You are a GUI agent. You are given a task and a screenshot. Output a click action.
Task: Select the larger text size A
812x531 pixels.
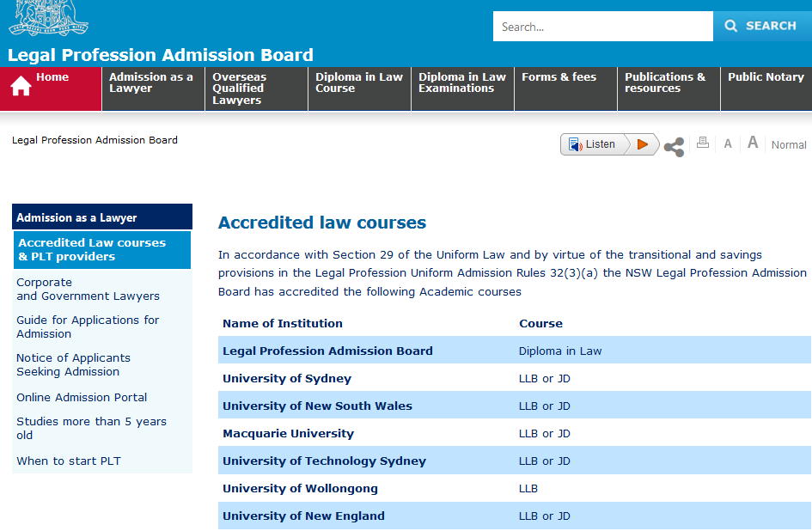(x=753, y=143)
